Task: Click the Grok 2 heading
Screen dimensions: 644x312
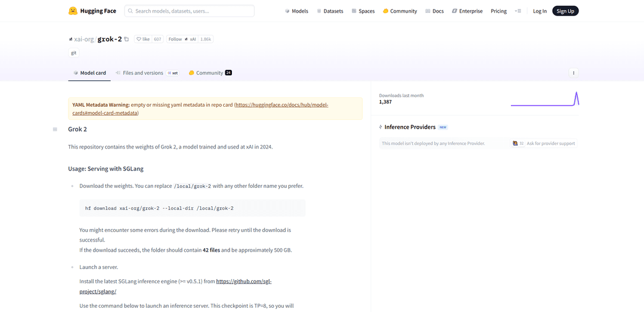Action: coord(78,129)
